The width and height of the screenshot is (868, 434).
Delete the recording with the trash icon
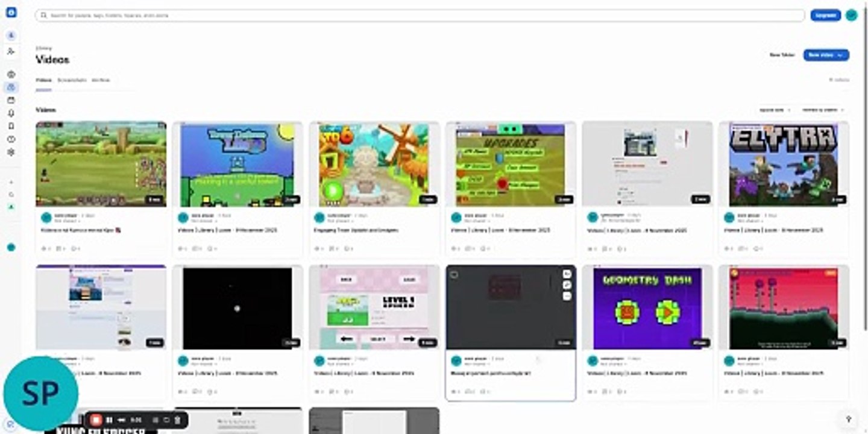[x=177, y=420]
